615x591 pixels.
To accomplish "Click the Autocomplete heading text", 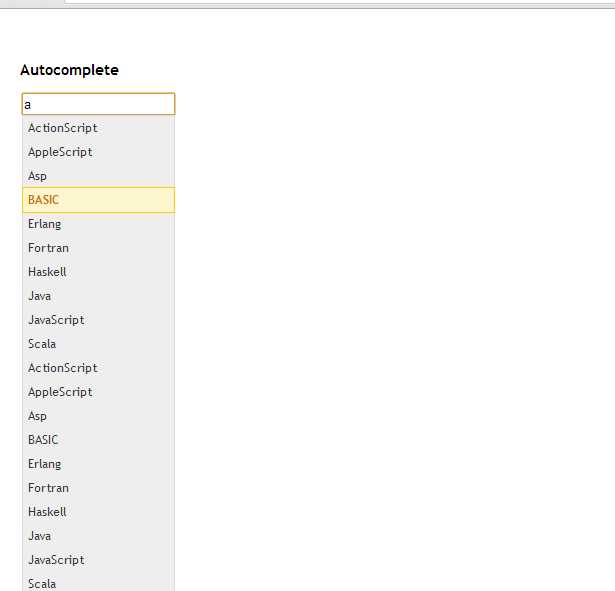I will pos(69,70).
